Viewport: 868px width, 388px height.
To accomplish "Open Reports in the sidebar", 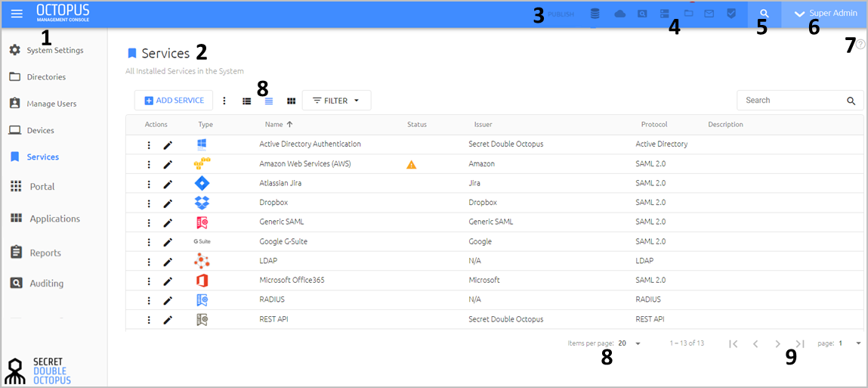I will (36, 253).
